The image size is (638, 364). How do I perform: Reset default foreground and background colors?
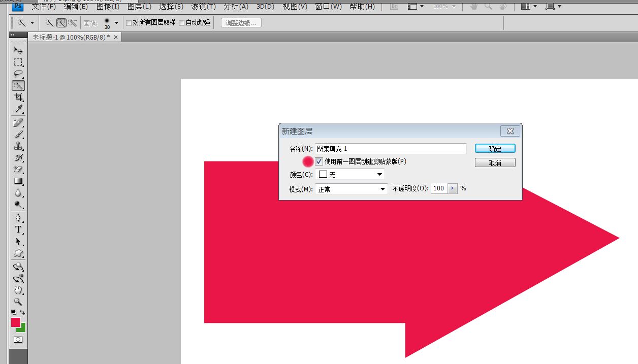tap(14, 312)
